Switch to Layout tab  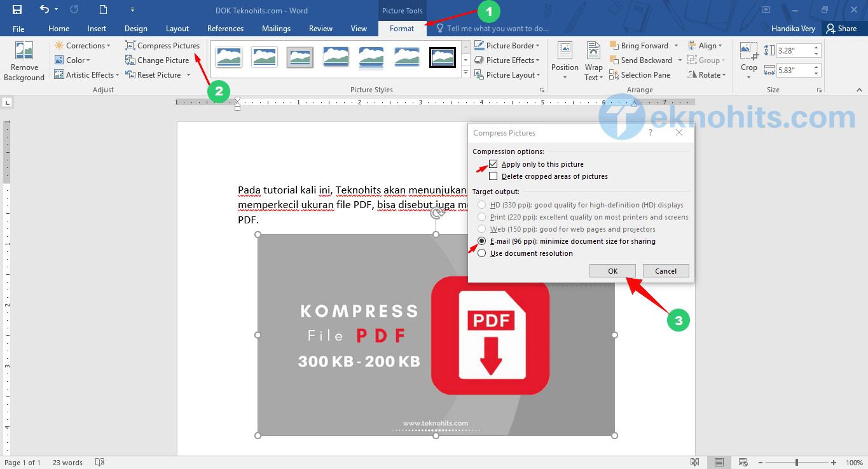177,29
